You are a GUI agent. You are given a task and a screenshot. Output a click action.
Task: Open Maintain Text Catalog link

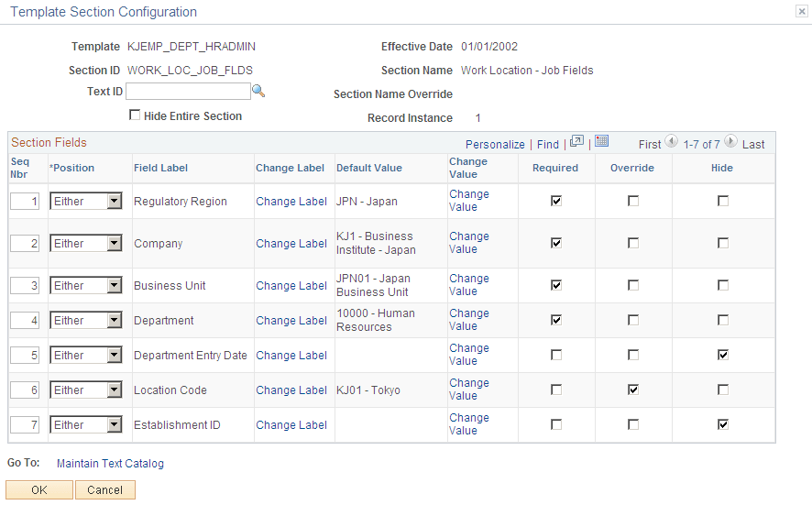[x=110, y=464]
